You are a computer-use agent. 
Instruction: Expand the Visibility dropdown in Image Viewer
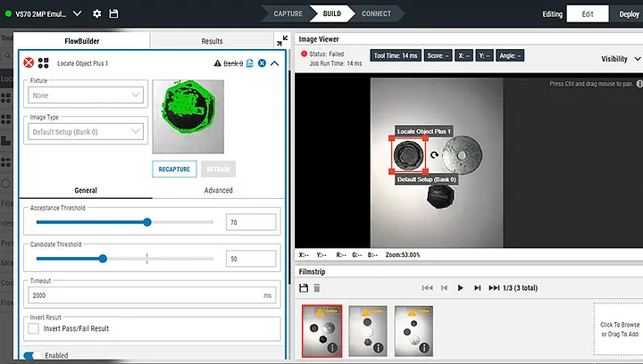tap(619, 59)
